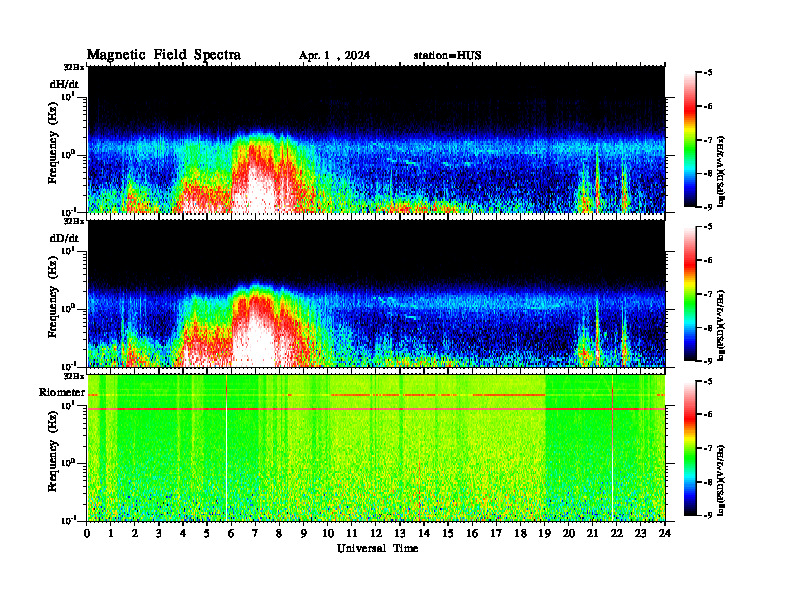Click the "32Hz" label atop the Riometer panel
This screenshot has width=792, height=612.
point(74,376)
